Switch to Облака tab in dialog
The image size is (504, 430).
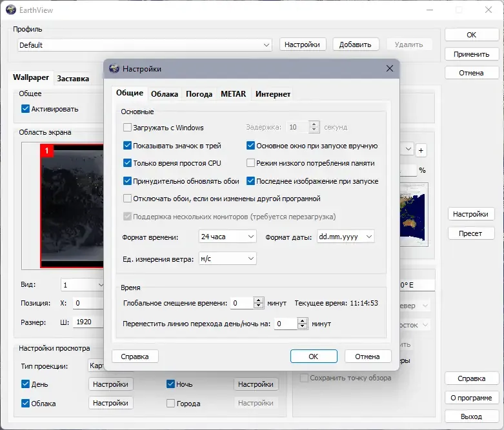click(x=165, y=94)
